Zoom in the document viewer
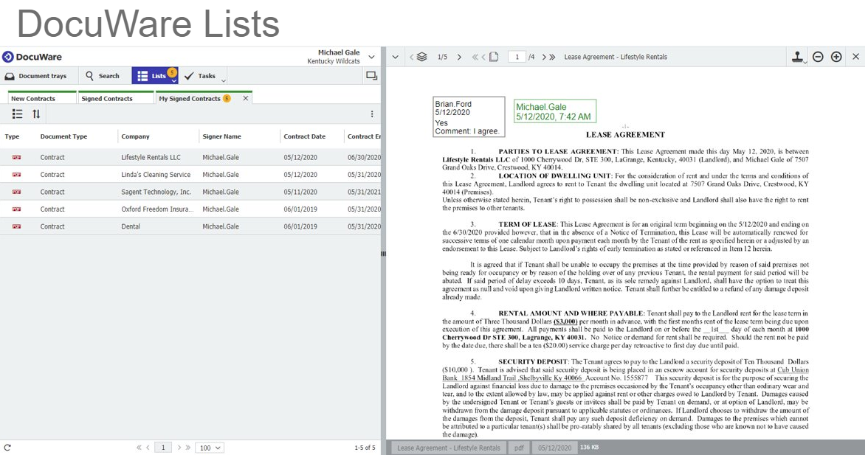The width and height of the screenshot is (868, 455). pyautogui.click(x=836, y=57)
